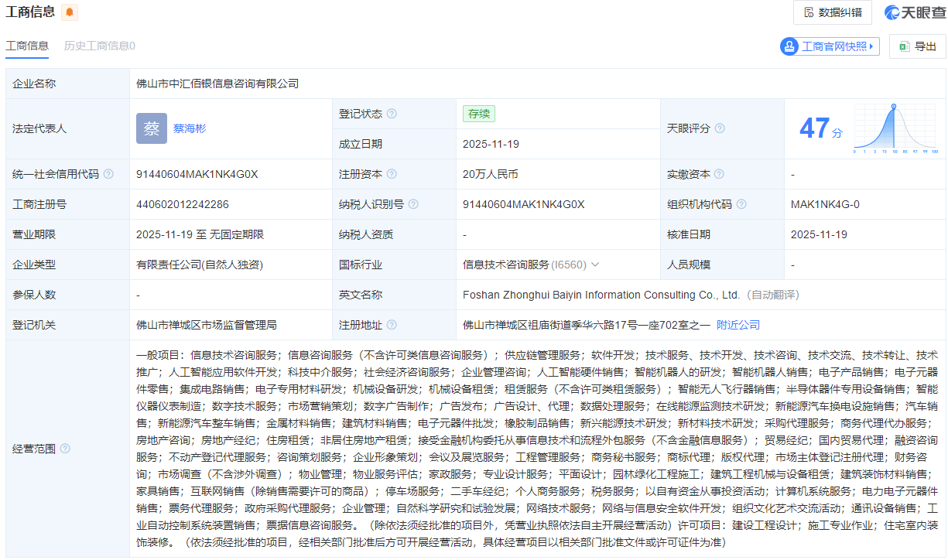Click the 天眼评分 score distribution chart
948x560 pixels.
[x=894, y=128]
